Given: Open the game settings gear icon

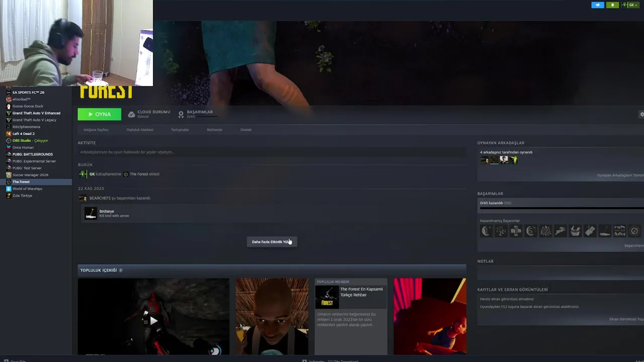Looking at the screenshot, I should click(x=641, y=114).
